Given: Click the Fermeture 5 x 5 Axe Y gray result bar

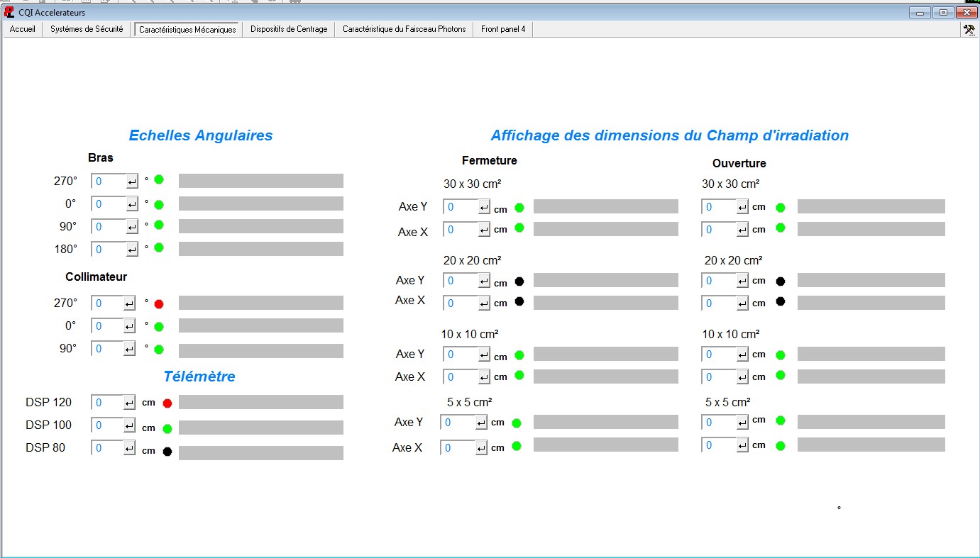Looking at the screenshot, I should click(x=606, y=422).
